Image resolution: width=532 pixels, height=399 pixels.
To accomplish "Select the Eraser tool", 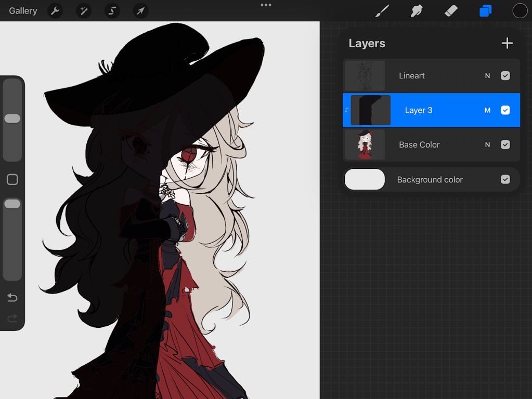I will [451, 11].
